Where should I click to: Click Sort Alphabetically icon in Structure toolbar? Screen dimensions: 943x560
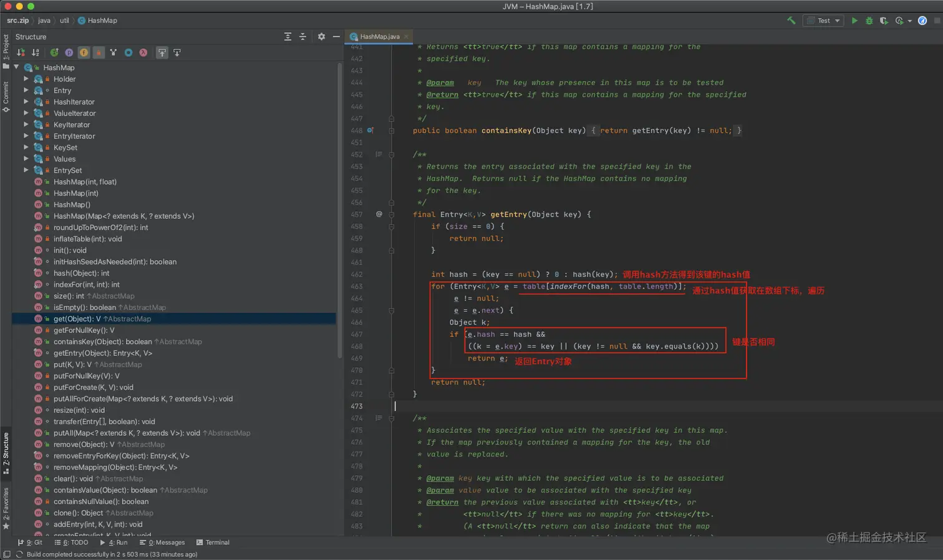pos(36,52)
